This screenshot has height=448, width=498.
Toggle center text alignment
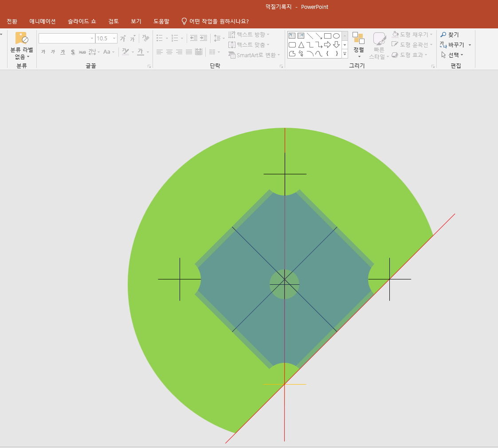click(169, 52)
